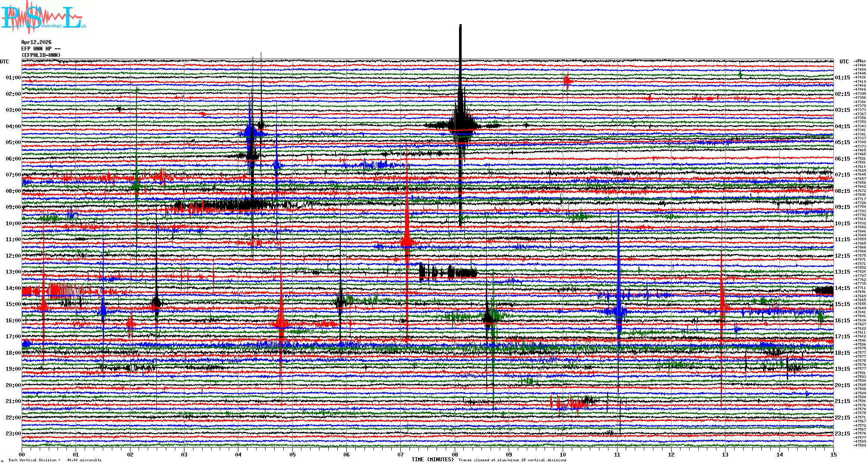Click the 01:15 label on right axis
The image size is (868, 466).
click(842, 78)
